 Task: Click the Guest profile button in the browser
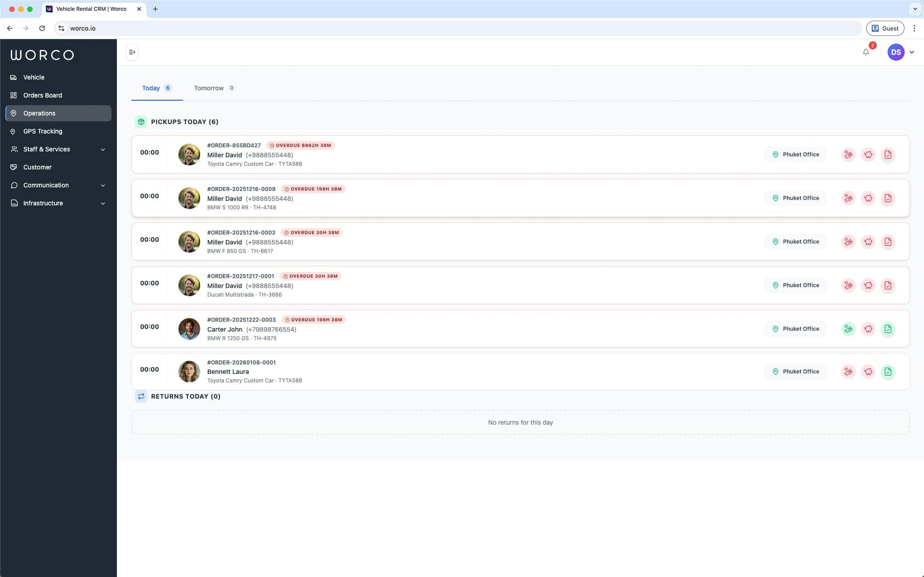pyautogui.click(x=884, y=28)
